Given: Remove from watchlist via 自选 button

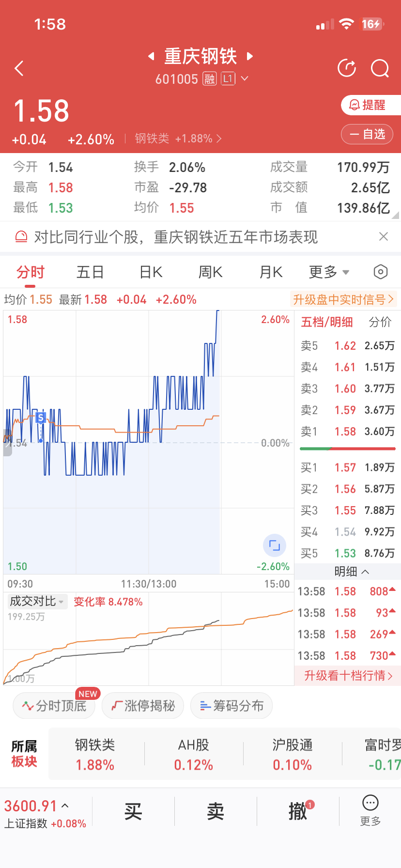Looking at the screenshot, I should pyautogui.click(x=367, y=134).
